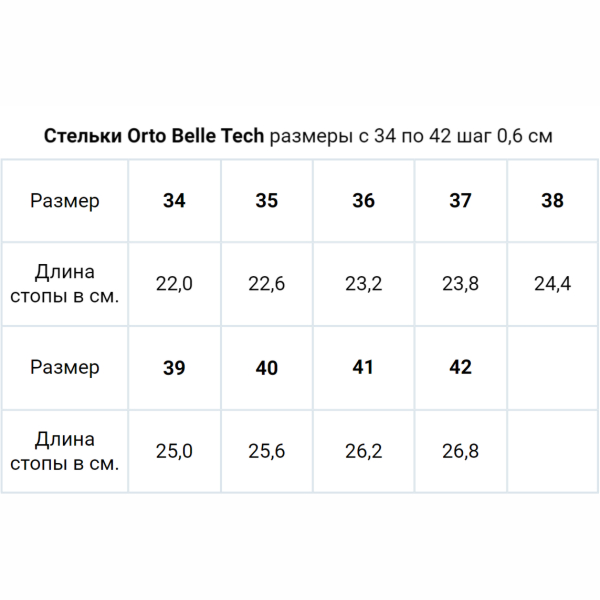Select the size 37 cell
This screenshot has height=600, width=600.
point(460,201)
